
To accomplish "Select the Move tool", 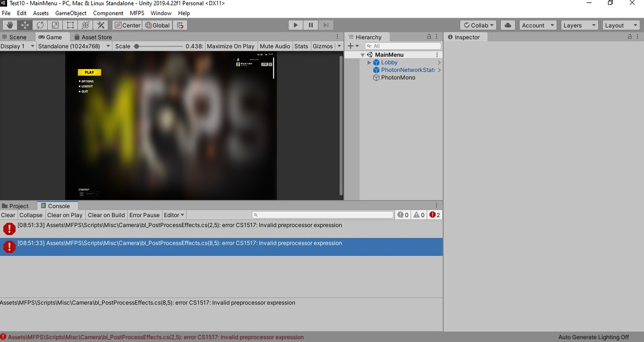I will (25, 25).
